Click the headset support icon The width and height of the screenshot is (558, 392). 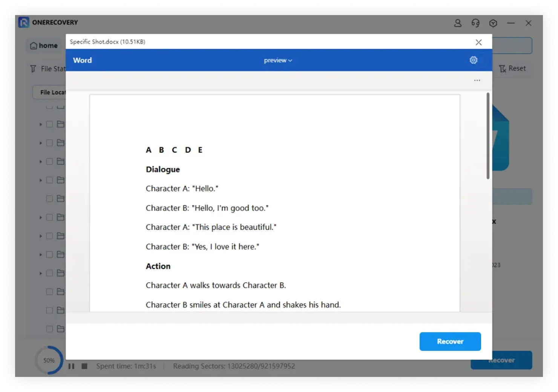pos(475,23)
